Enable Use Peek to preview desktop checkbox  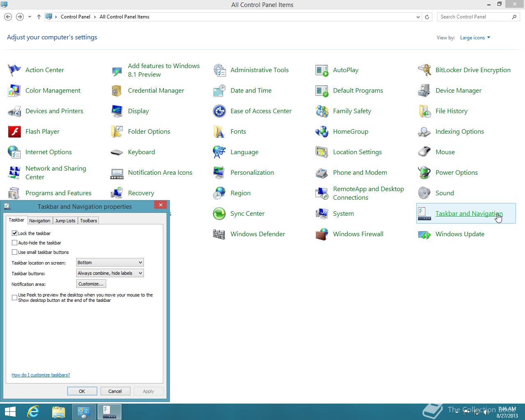pos(15,297)
